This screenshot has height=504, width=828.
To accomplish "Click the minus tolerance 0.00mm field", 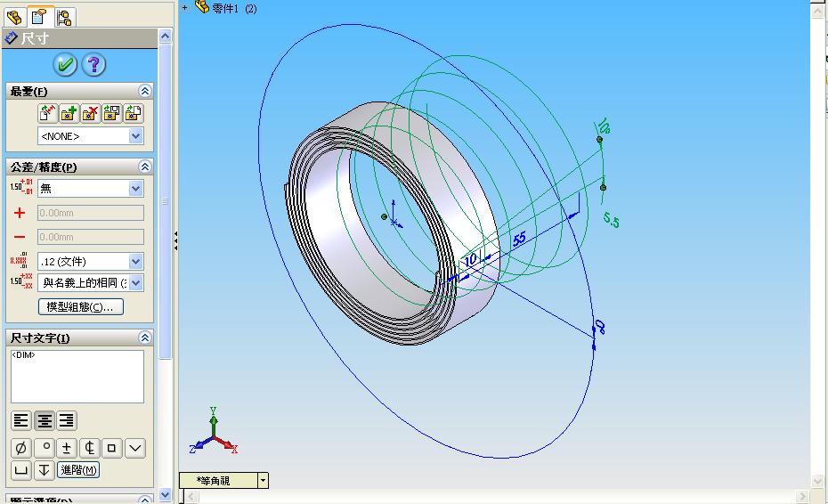I will coord(90,237).
